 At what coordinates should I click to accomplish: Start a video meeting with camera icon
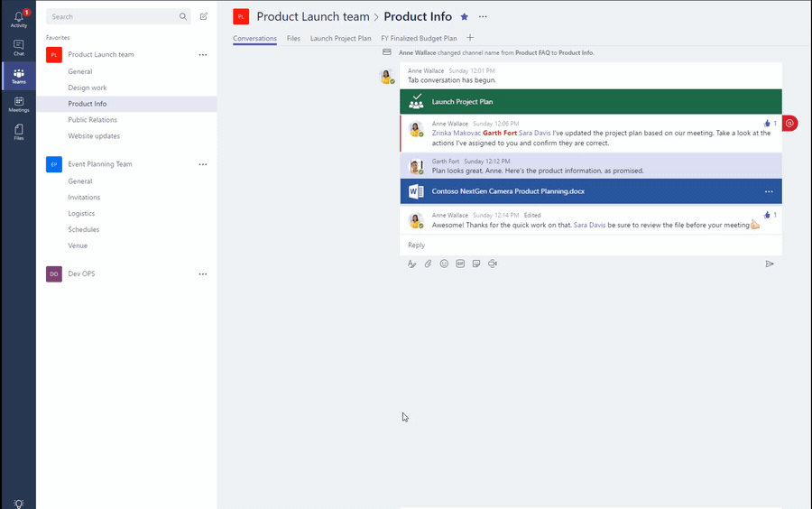pyautogui.click(x=493, y=264)
